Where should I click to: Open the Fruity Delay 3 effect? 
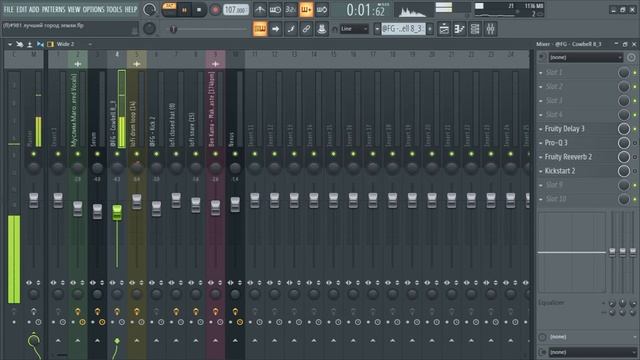click(x=564, y=129)
